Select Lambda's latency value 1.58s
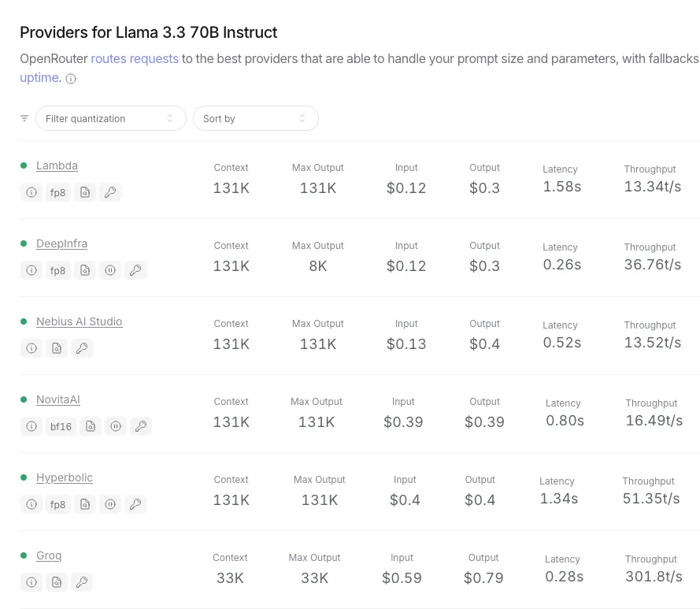 pos(562,187)
